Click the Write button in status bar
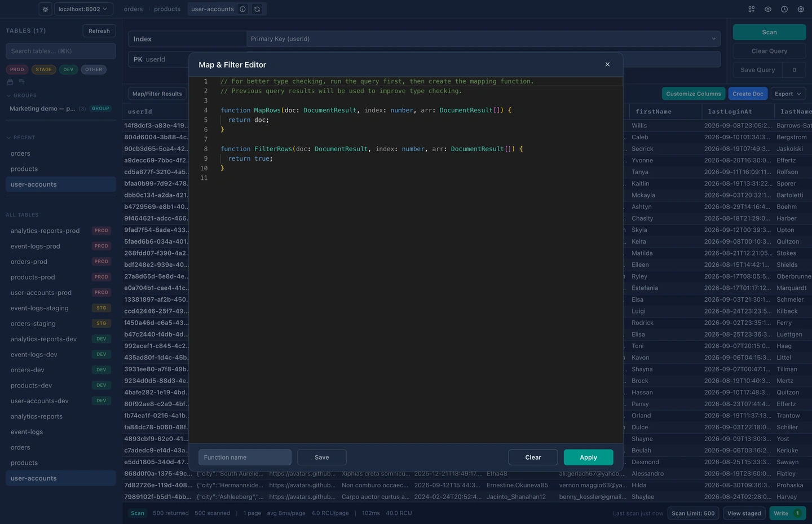 tap(788, 513)
